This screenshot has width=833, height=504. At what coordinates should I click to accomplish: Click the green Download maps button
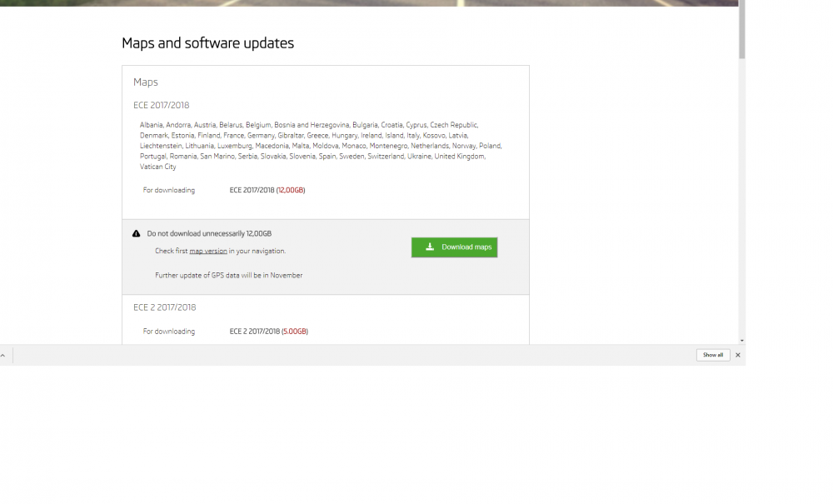click(454, 247)
